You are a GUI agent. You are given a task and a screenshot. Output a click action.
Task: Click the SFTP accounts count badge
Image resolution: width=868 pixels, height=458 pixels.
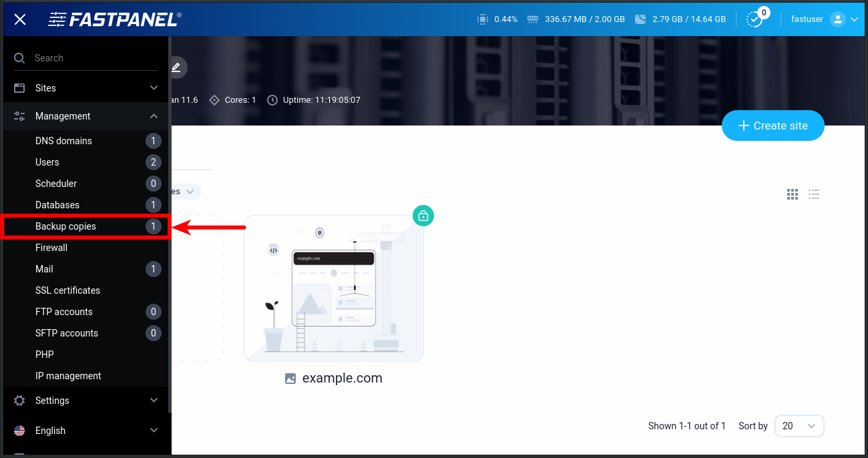154,333
